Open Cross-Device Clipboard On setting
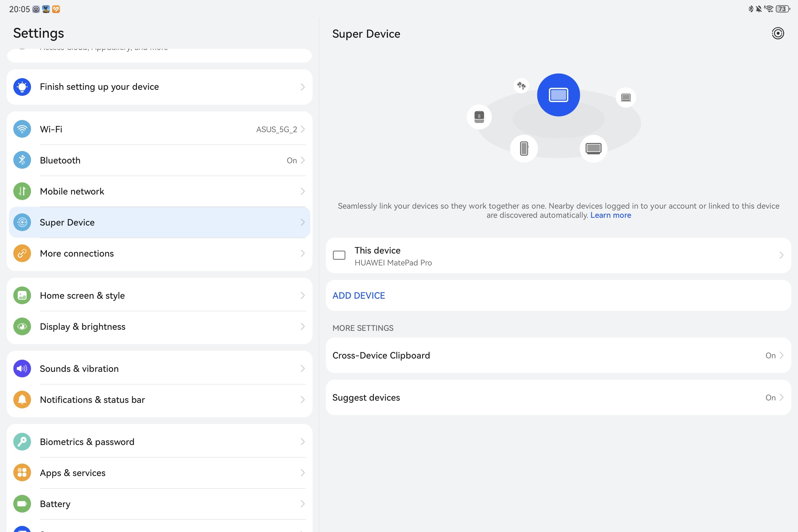This screenshot has width=798, height=532. (558, 355)
